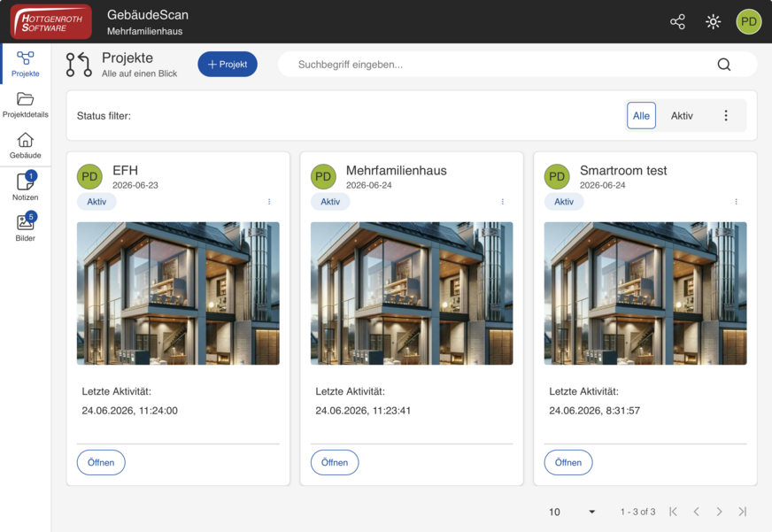The width and height of the screenshot is (772, 532).
Task: Open PD user avatar in top bar
Action: pos(748,21)
